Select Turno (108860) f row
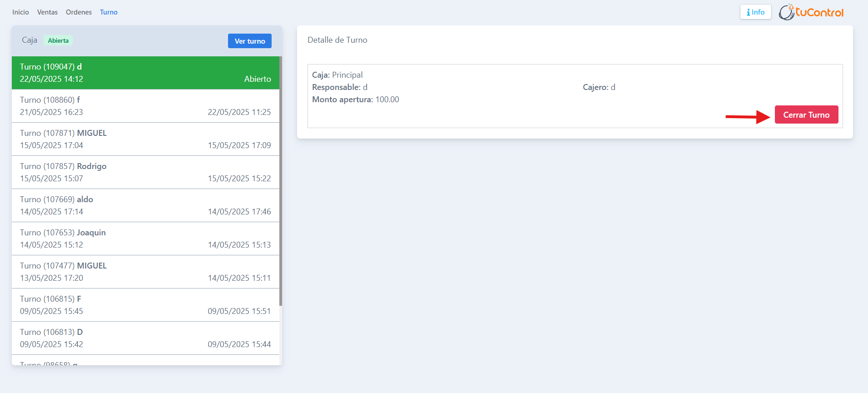 [x=145, y=106]
